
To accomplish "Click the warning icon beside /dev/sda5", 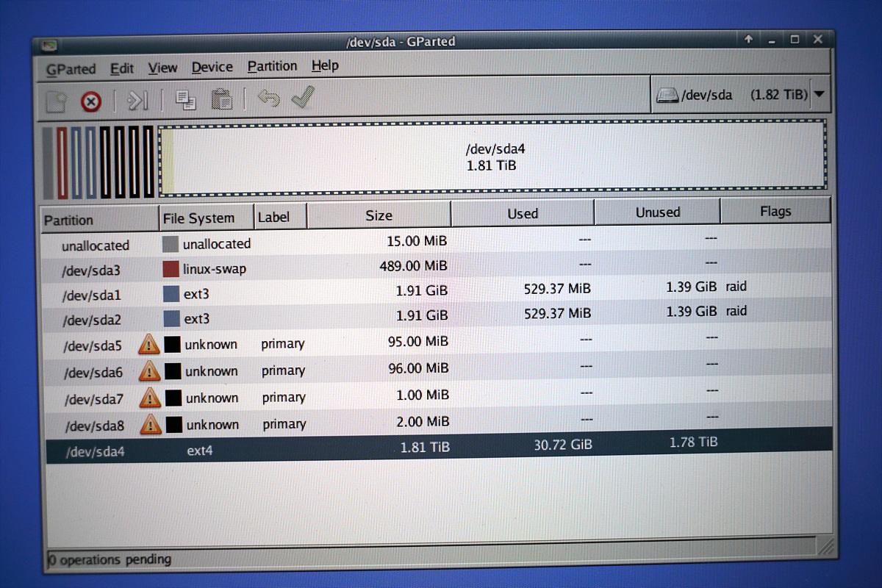I will tap(149, 344).
